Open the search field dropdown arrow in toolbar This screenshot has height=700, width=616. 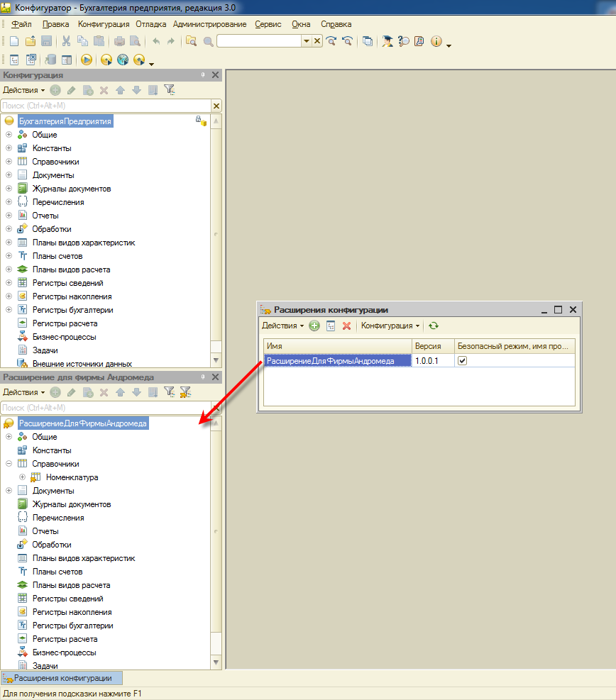tap(307, 42)
